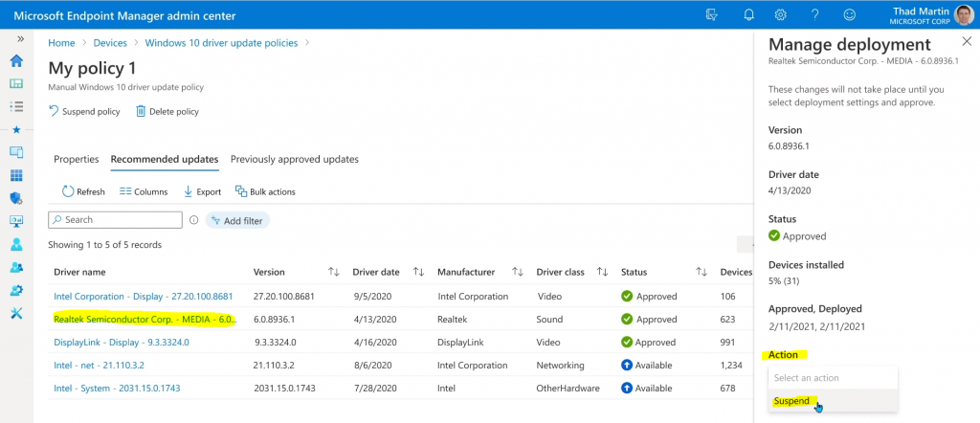Expand the left sidebar with chevrons
Screen dimensions: 980x423
pyautogui.click(x=20, y=38)
